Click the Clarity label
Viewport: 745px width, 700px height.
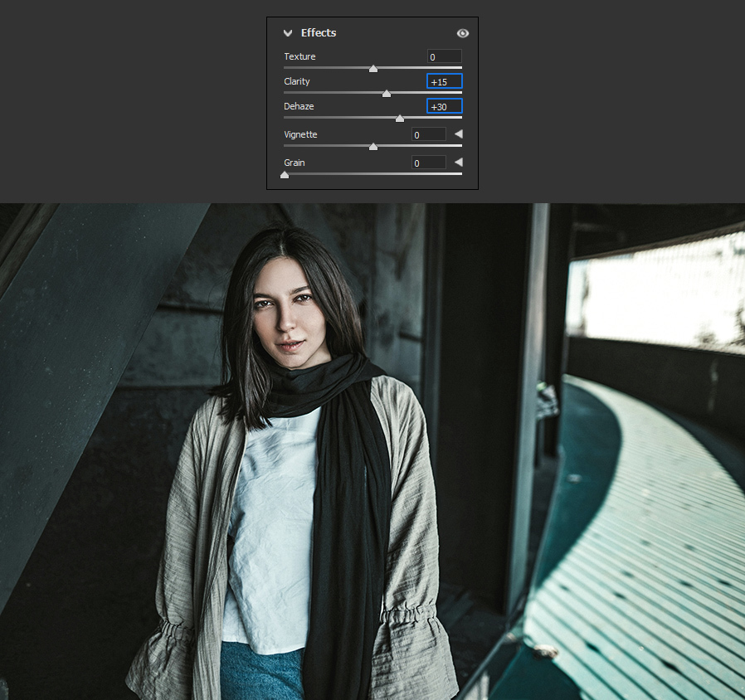point(296,81)
